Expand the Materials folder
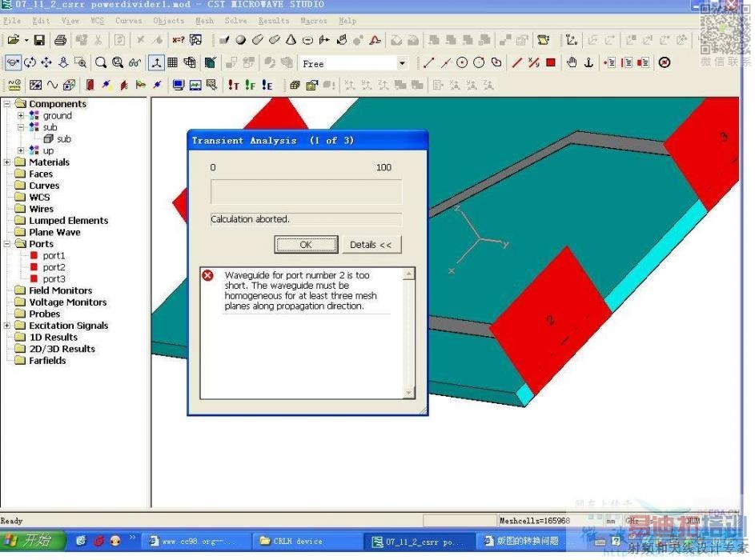Viewport: 755px width, 560px height. coord(6,162)
